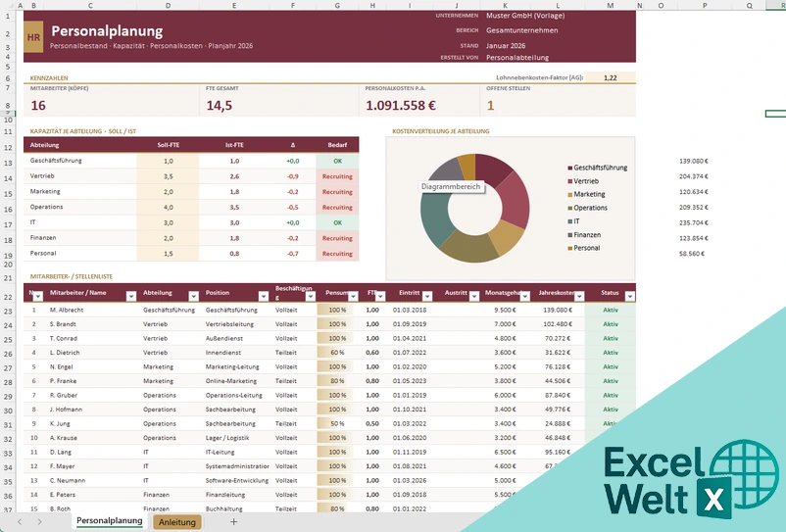Open the Position column filter dropdown
This screenshot has width=786, height=532.
264,297
